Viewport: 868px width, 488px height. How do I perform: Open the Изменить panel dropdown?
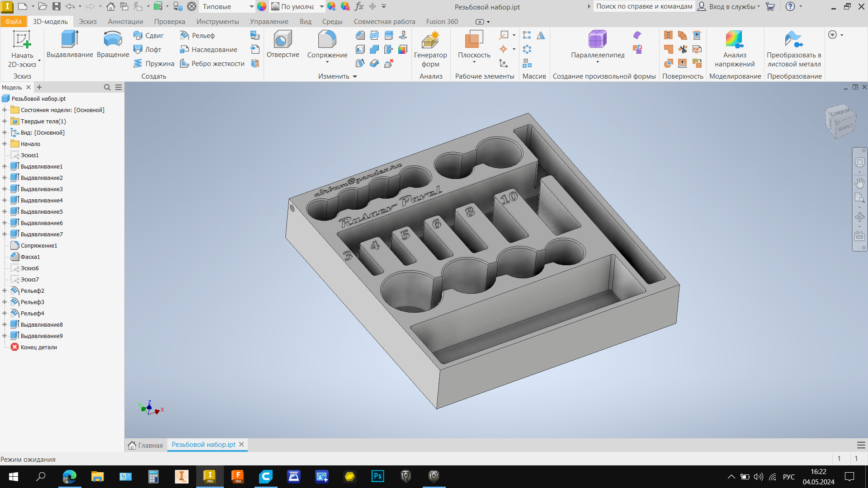tap(355, 76)
